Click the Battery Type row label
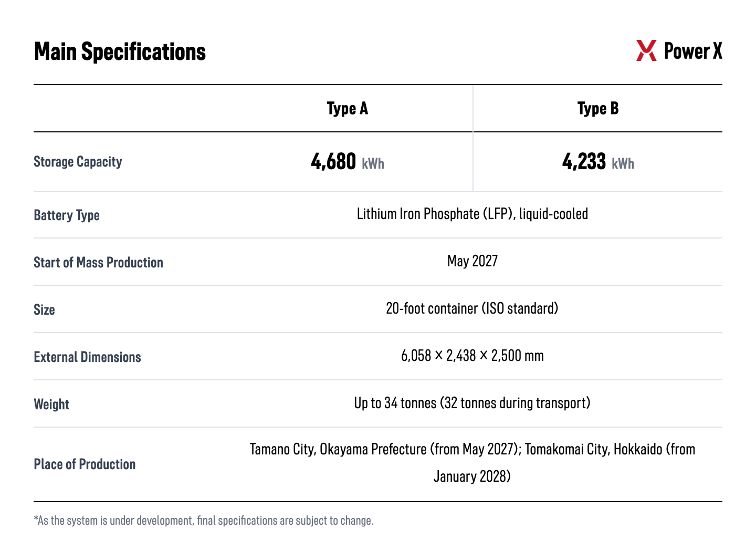756x560 pixels. coord(67,215)
